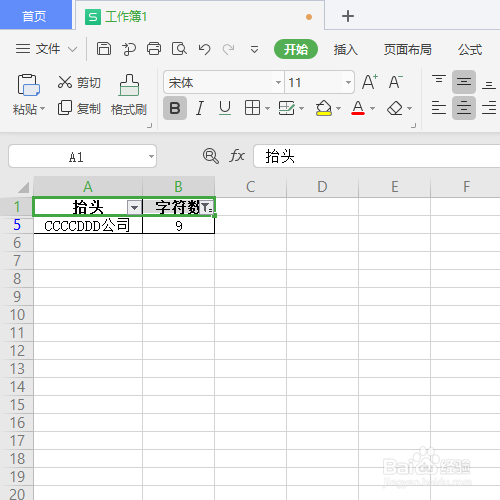Click the zoom lookup icon by formula bar

point(210,156)
